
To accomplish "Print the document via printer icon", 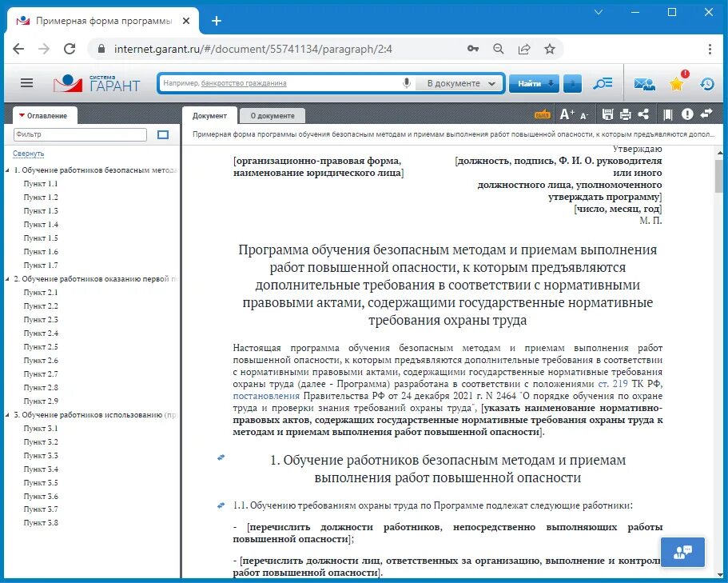I will coord(626,114).
